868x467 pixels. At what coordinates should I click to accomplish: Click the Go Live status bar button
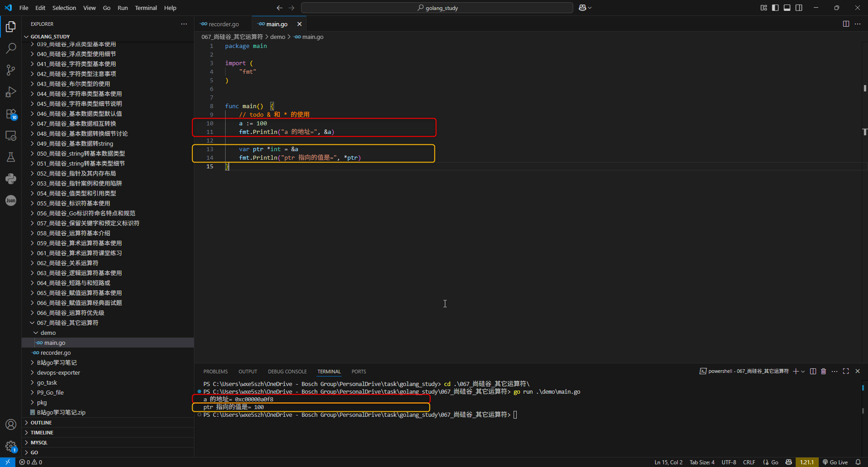tap(835, 462)
